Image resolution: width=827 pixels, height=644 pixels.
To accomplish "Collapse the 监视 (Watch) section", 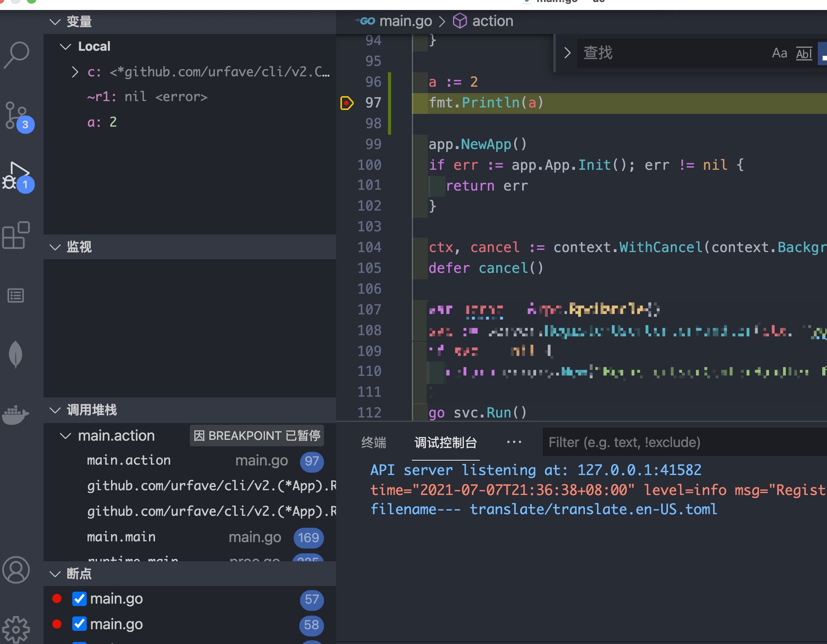I will pyautogui.click(x=55, y=247).
